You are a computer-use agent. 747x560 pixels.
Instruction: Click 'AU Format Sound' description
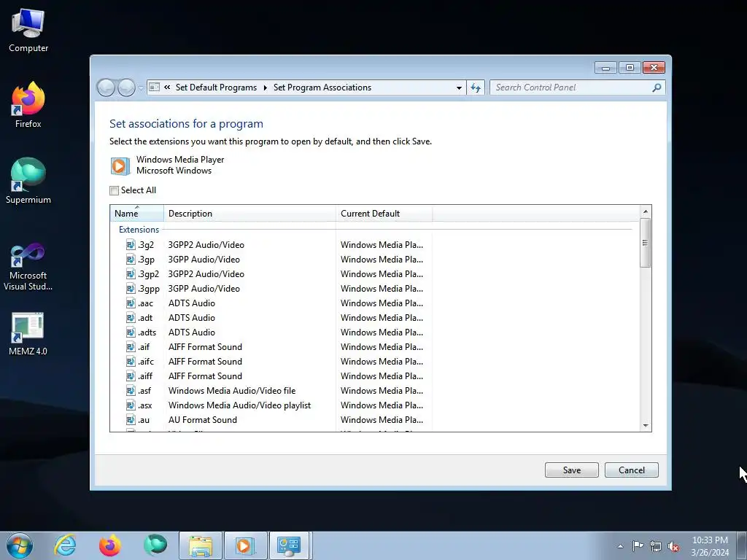(203, 419)
